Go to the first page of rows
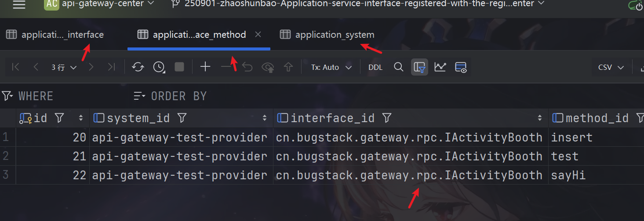The image size is (644, 221). click(16, 67)
